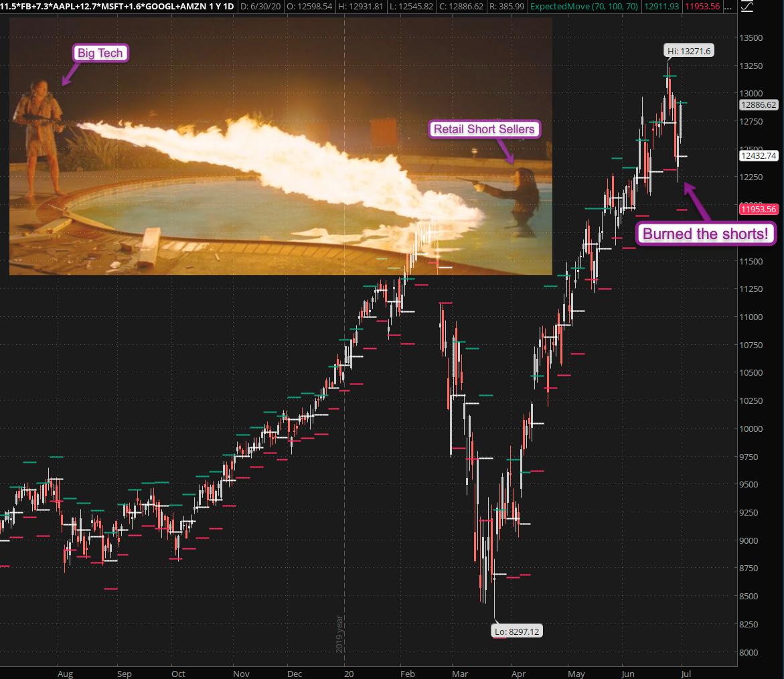Screen dimensions: 784x679
Task: Click the date field D: 6/30/20
Action: pyautogui.click(x=260, y=7)
